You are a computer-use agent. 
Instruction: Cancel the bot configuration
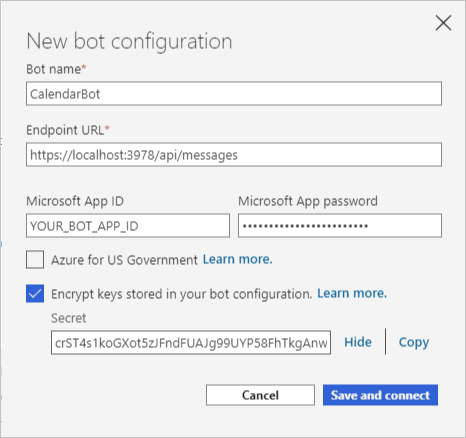coord(260,395)
